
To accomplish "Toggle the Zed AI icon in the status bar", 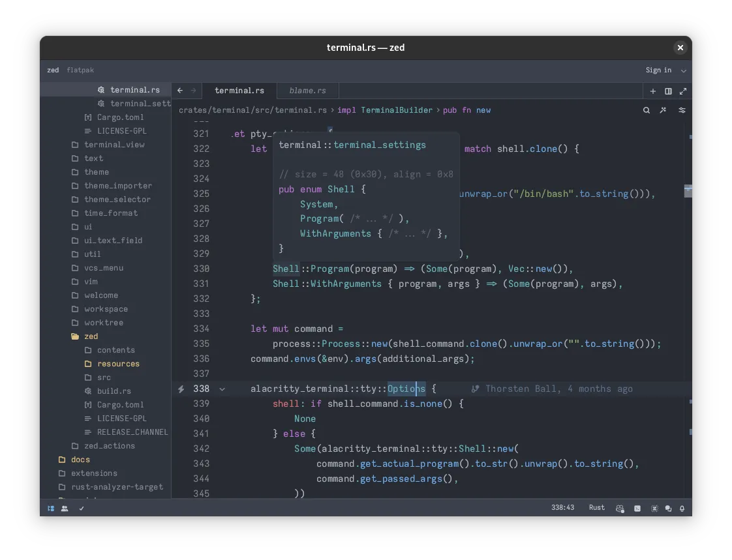I will pyautogui.click(x=654, y=508).
